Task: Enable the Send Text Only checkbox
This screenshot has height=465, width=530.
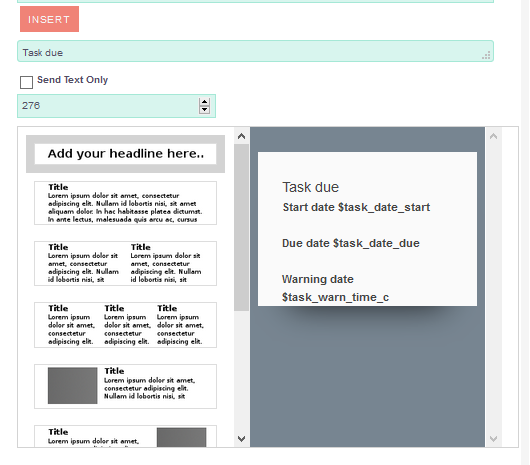Action: click(26, 82)
